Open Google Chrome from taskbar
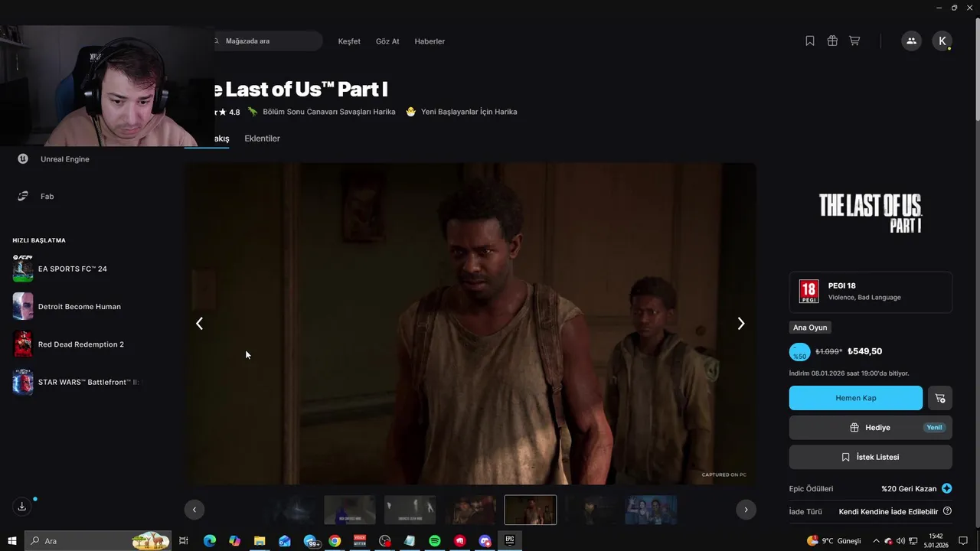The height and width of the screenshot is (551, 980). click(x=335, y=541)
